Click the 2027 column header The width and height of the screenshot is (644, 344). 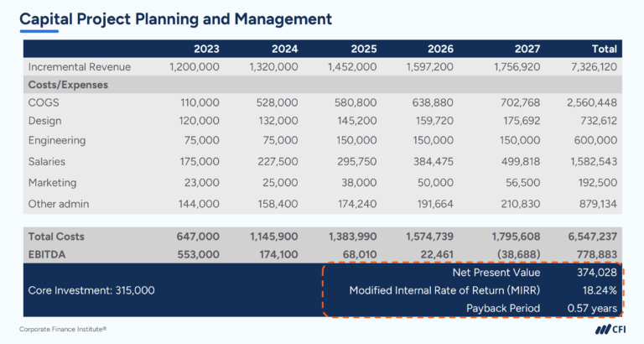[527, 49]
